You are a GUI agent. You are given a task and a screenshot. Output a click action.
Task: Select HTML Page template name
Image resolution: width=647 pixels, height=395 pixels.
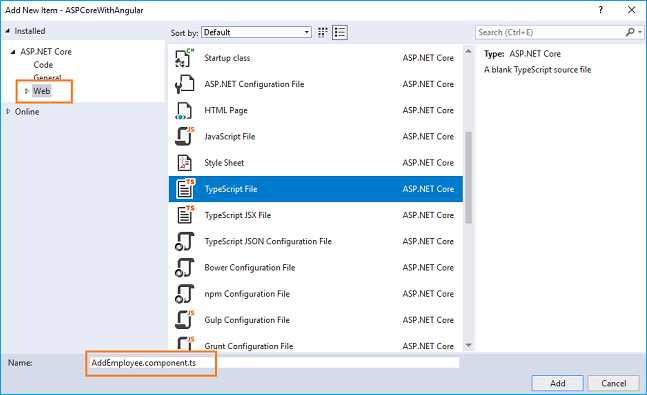(x=226, y=110)
